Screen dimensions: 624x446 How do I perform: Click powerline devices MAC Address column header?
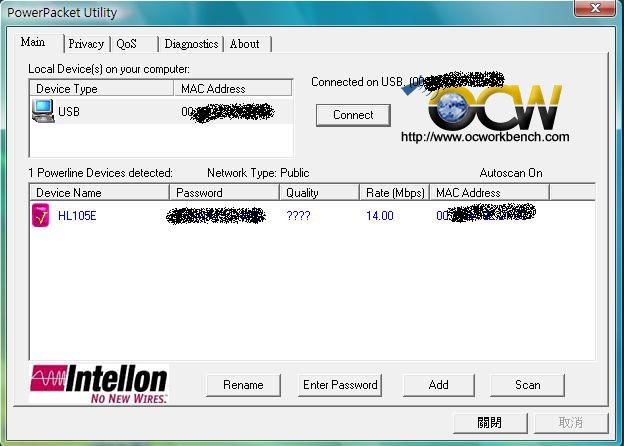coord(489,193)
